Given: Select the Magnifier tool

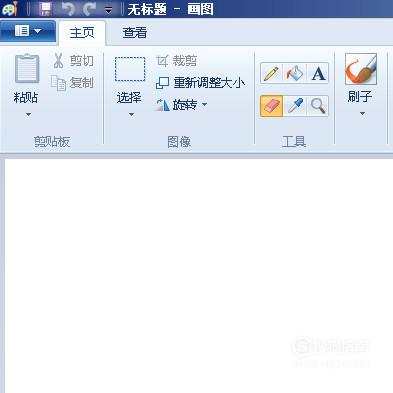Looking at the screenshot, I should (318, 106).
